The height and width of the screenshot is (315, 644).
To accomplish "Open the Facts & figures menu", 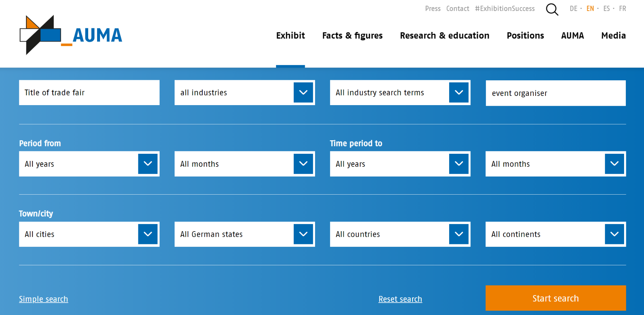I will point(352,36).
